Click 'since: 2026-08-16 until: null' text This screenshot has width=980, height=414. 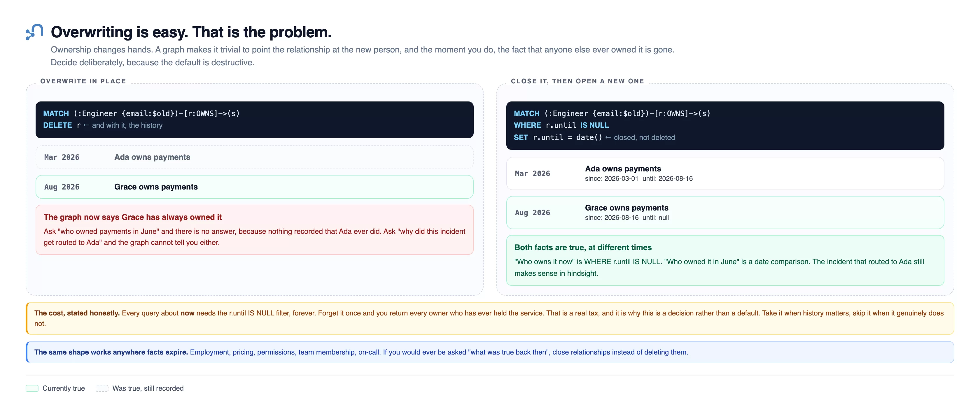click(x=627, y=217)
